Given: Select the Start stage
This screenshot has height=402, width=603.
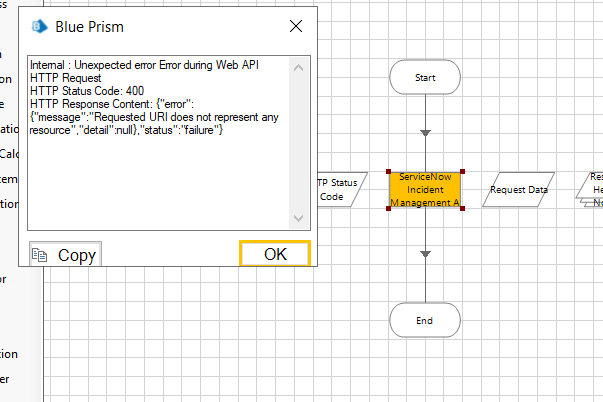Looking at the screenshot, I should tap(425, 77).
